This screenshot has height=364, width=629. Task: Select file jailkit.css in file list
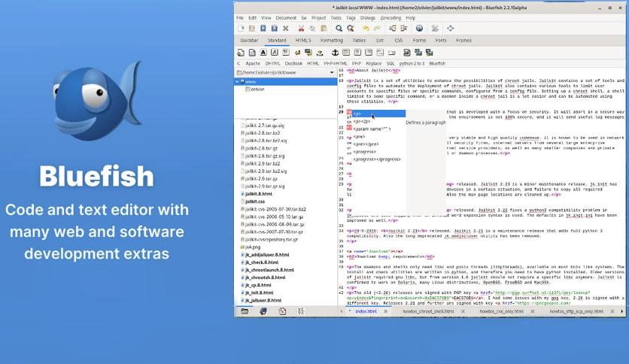point(255,202)
